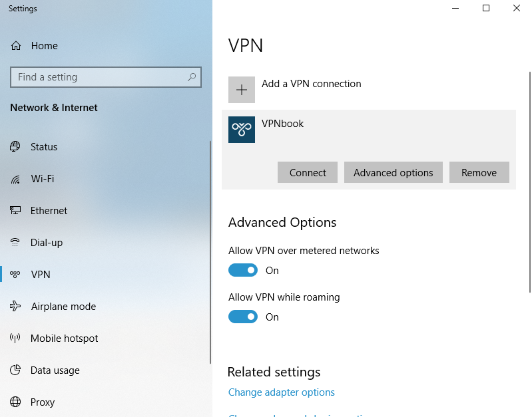Open the Change adapter options link
This screenshot has width=532, height=417.
(281, 392)
